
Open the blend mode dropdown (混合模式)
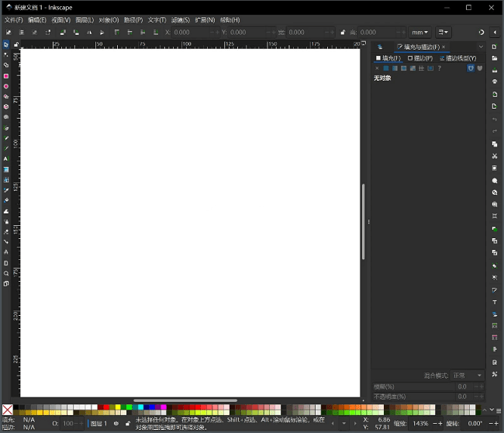[x=468, y=375]
